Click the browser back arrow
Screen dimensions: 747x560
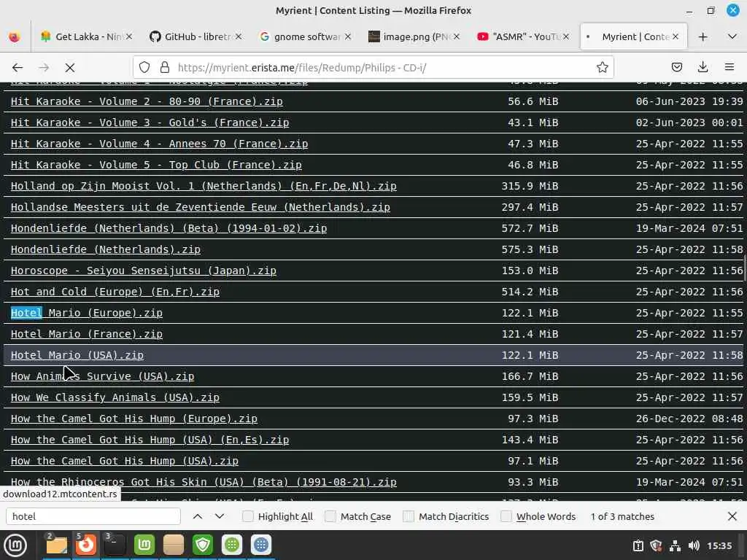point(18,68)
